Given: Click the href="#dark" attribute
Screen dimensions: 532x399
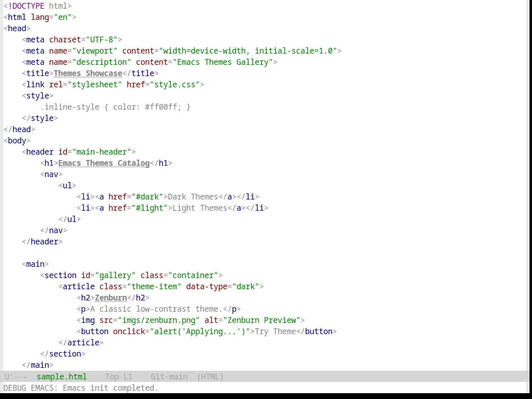Looking at the screenshot, I should click(x=136, y=197).
